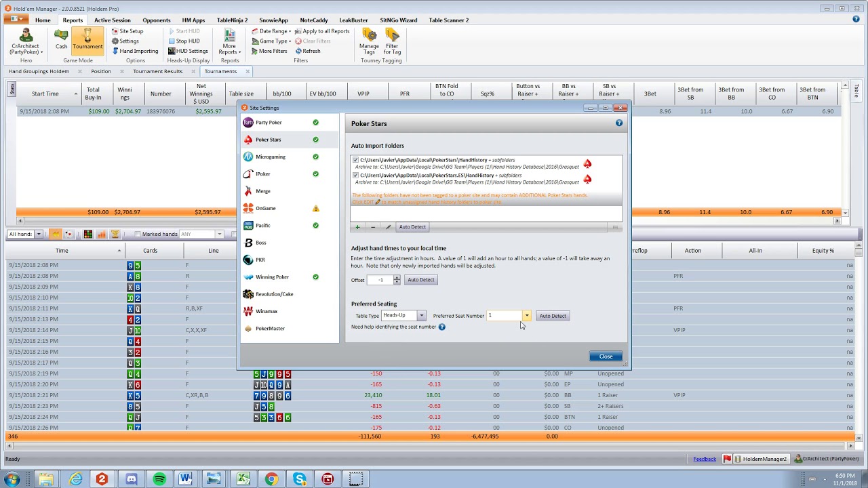Screen dimensions: 868x488
Task: Open HUD Settings in the ribbon
Action: [x=188, y=51]
